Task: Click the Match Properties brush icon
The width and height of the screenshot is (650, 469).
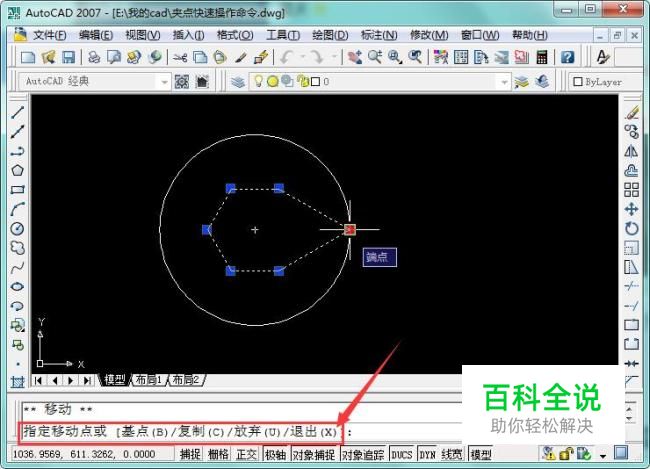Action: [240, 57]
